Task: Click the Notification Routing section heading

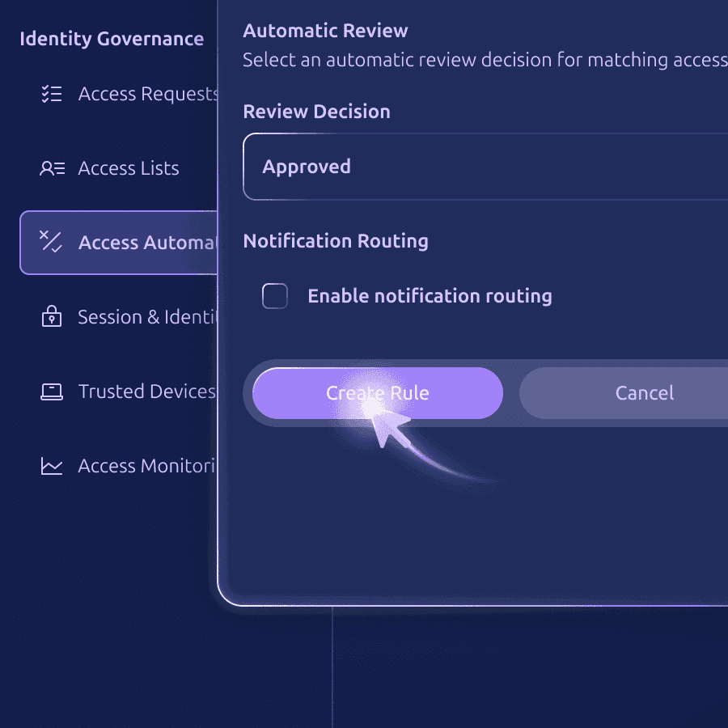Action: [336, 241]
